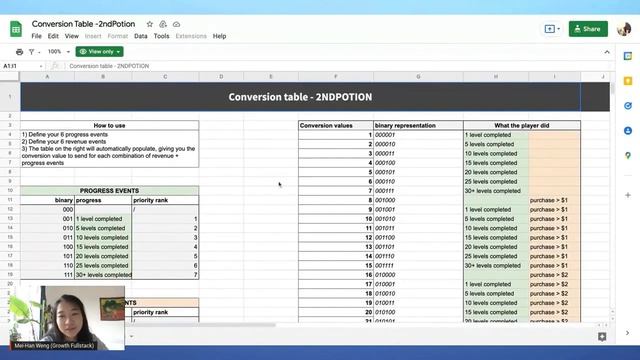Click the horizontal scrollbar

(202, 325)
